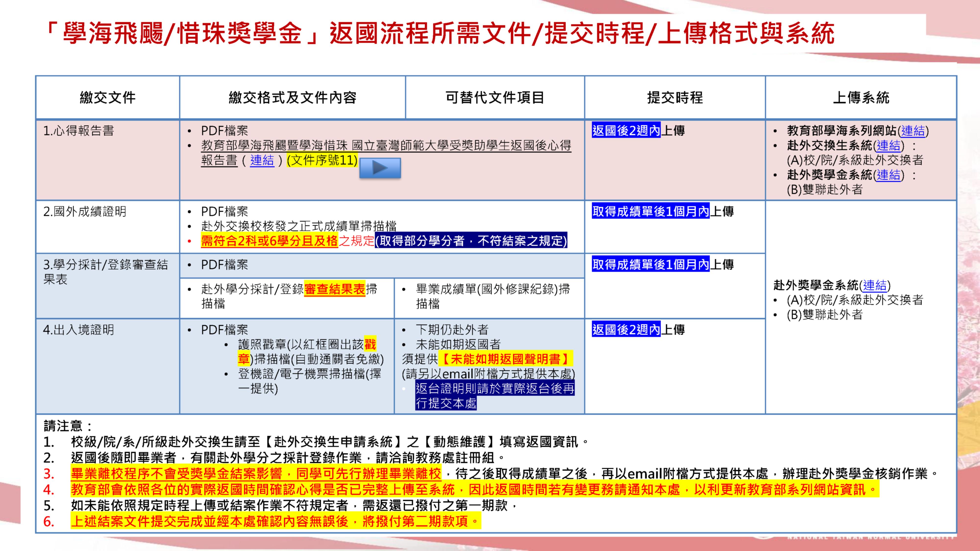The width and height of the screenshot is (980, 551).
Task: Click highlighted 【未能如期返國聲明書】 text
Action: click(x=506, y=359)
